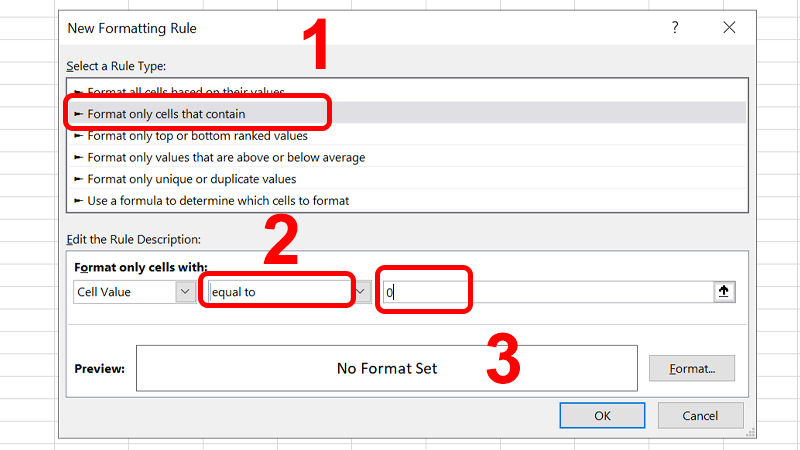Expand the arrow next to 'equal to'
Screen dimensions: 800x450
362,292
